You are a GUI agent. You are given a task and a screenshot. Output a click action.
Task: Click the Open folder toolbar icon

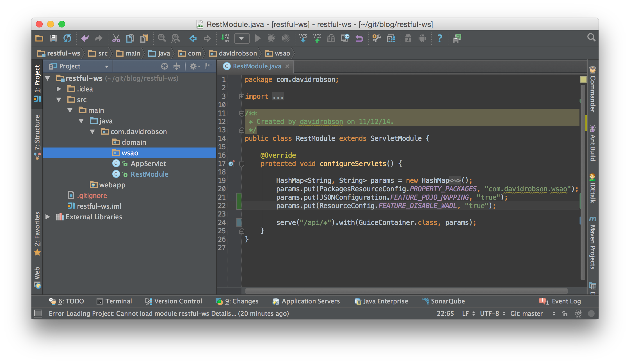(x=39, y=38)
